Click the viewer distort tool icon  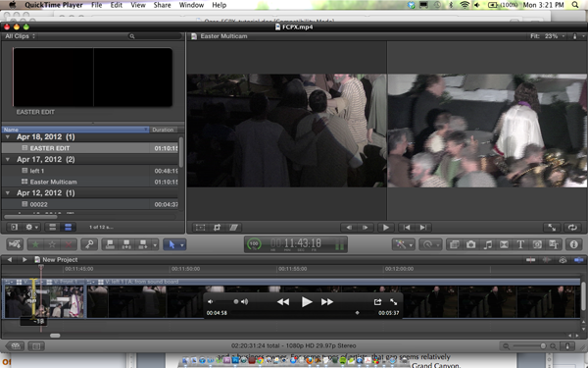tap(233, 228)
